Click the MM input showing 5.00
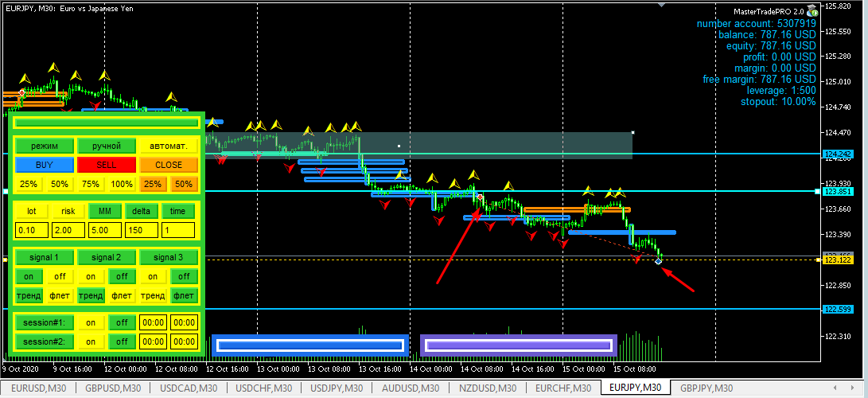The height and width of the screenshot is (398, 868). pyautogui.click(x=105, y=230)
